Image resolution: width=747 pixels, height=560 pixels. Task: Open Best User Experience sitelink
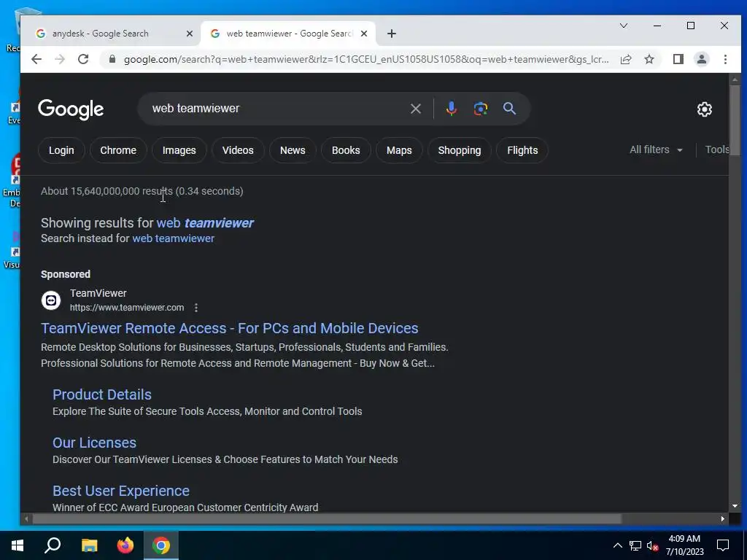(121, 491)
